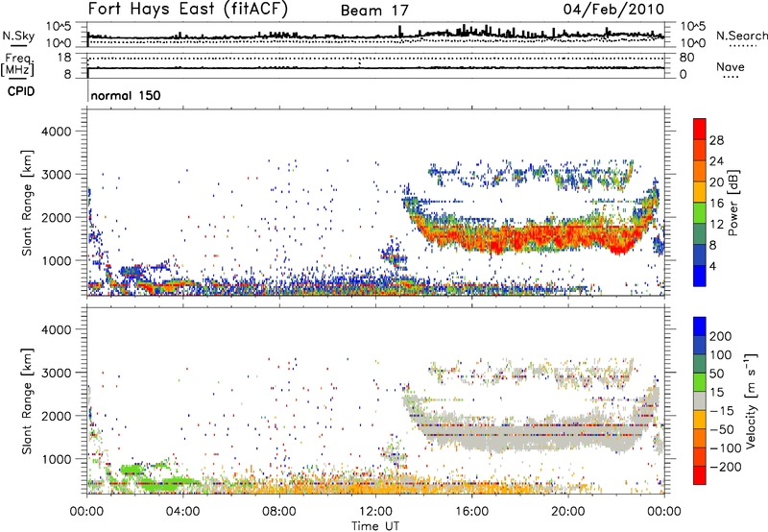
Task: Click the '04:00' time axis label
Action: click(183, 512)
